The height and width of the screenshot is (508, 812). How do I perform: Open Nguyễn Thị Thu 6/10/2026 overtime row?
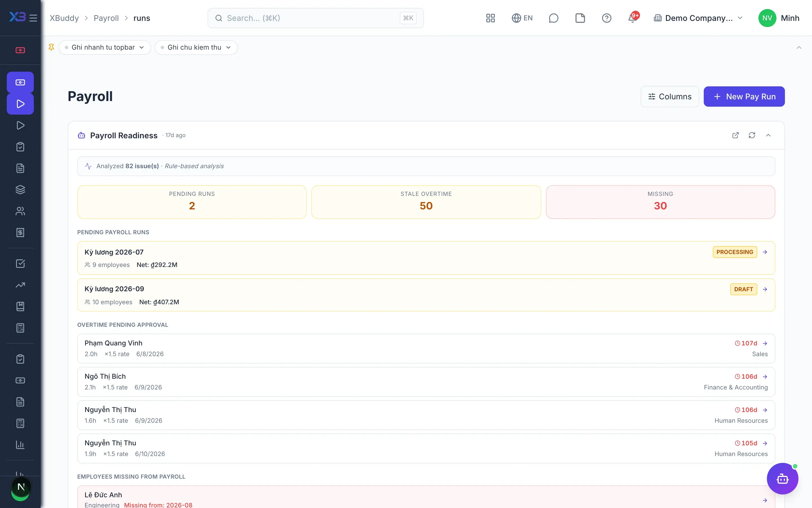click(426, 448)
